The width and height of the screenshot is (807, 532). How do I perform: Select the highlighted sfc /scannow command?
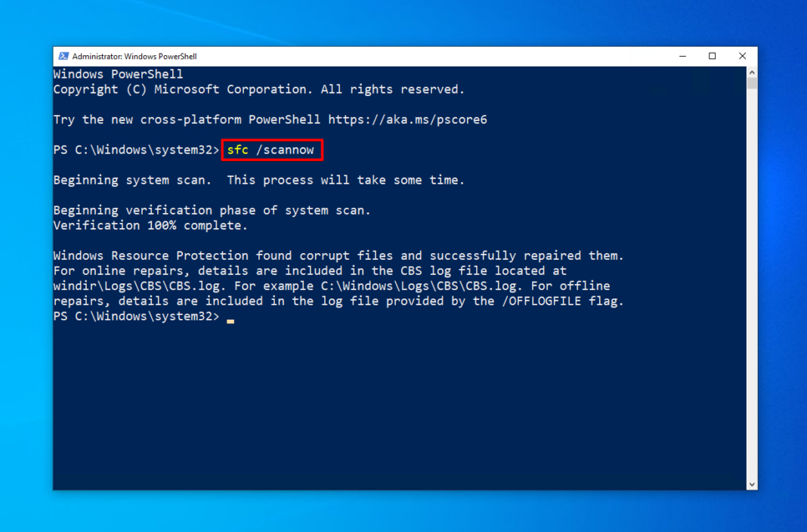[271, 150]
